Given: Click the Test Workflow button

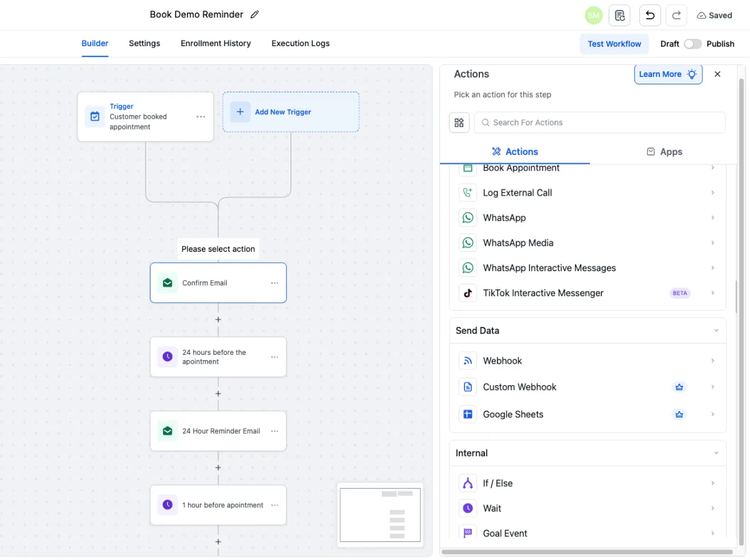Looking at the screenshot, I should click(614, 44).
